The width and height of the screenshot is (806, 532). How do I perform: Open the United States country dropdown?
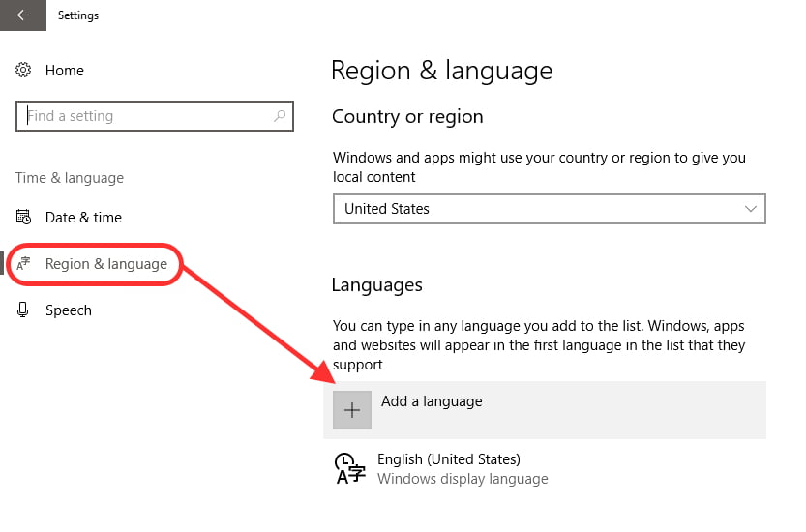(x=549, y=209)
